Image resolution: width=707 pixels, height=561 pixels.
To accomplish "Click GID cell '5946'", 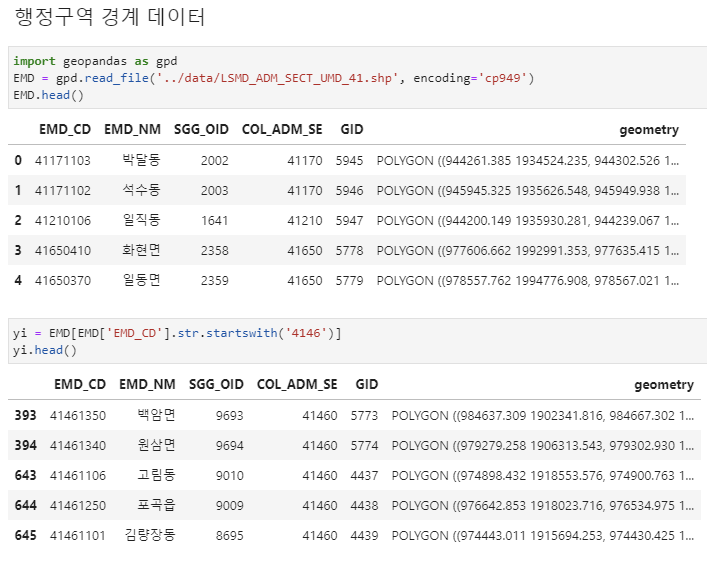I will pos(349,190).
